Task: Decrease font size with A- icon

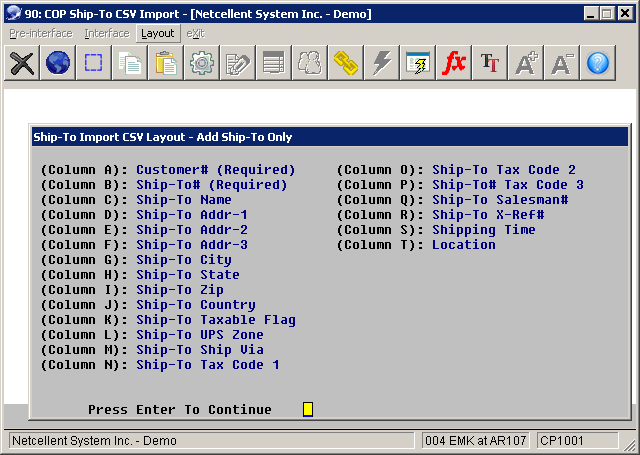Action: click(x=562, y=63)
